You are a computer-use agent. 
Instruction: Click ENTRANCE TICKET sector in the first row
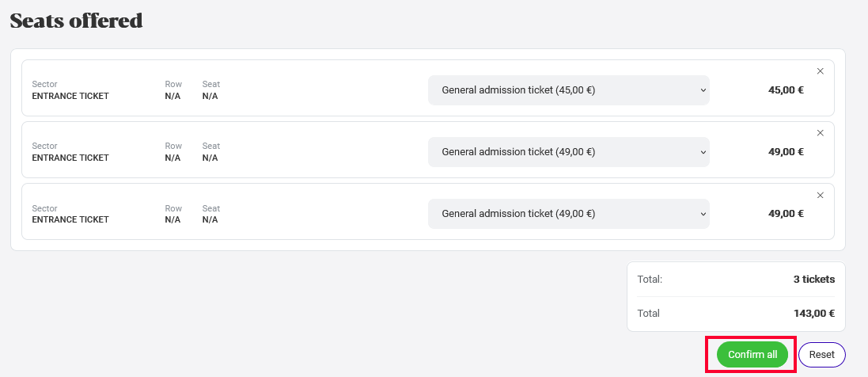pyautogui.click(x=70, y=96)
